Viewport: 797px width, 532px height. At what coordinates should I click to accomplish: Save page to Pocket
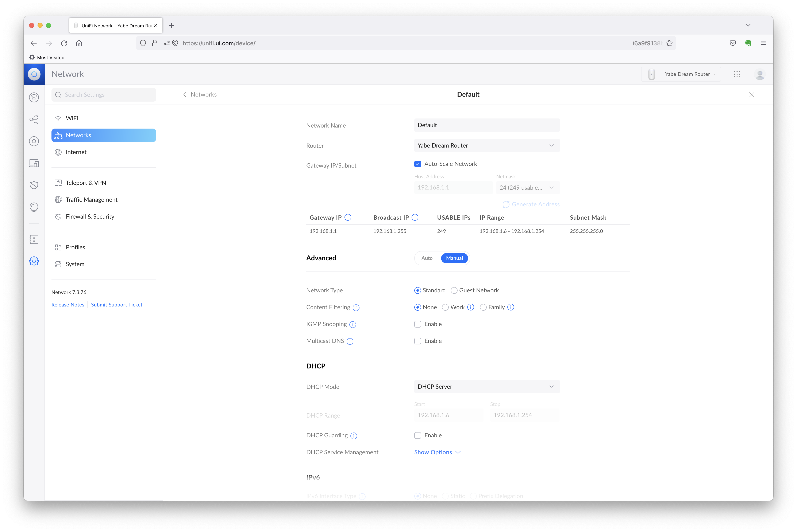click(733, 43)
